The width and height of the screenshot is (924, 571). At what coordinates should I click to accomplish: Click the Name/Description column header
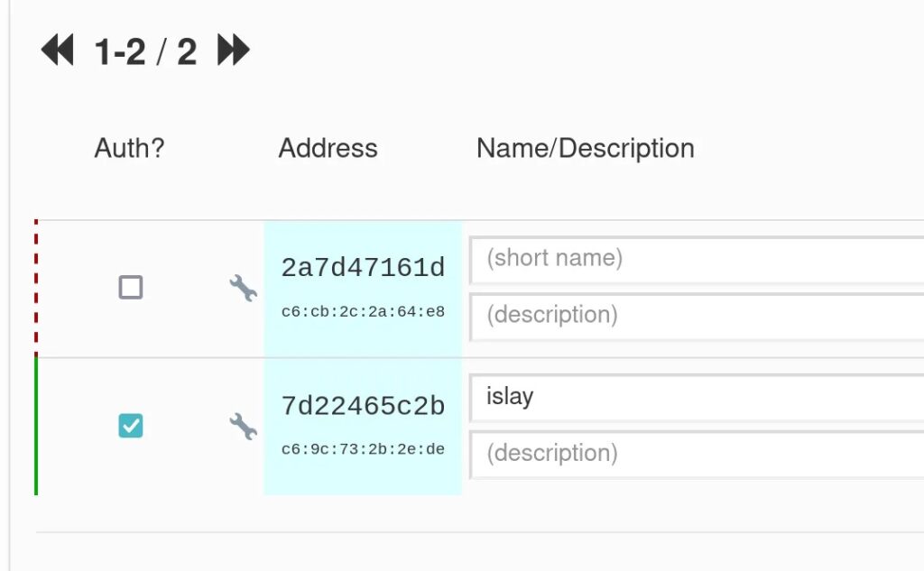[x=585, y=148]
